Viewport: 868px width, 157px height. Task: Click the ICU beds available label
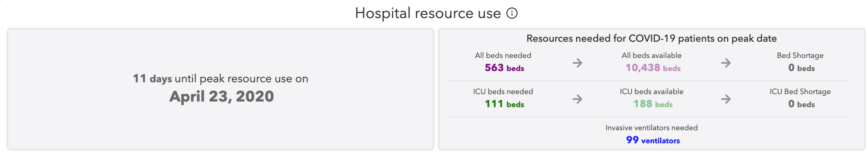pyautogui.click(x=651, y=92)
